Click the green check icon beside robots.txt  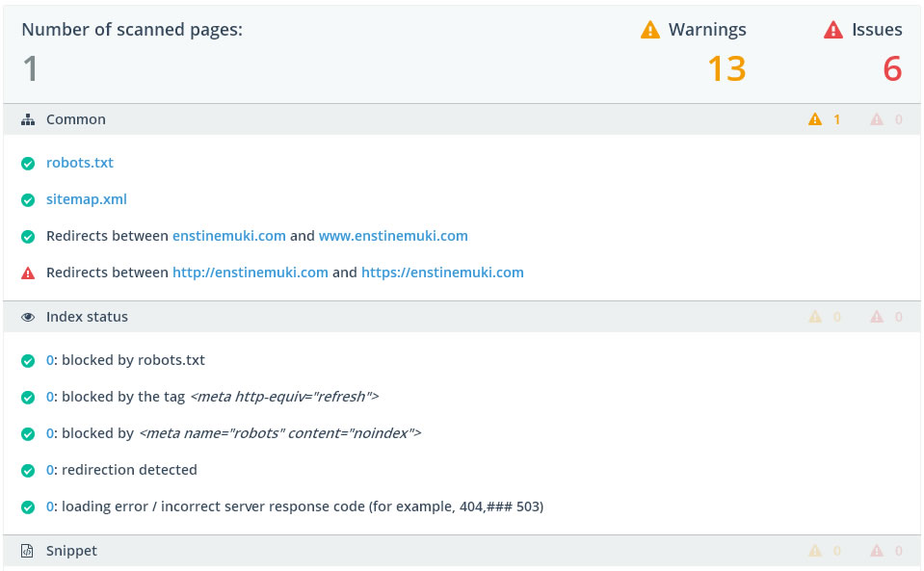(x=28, y=163)
